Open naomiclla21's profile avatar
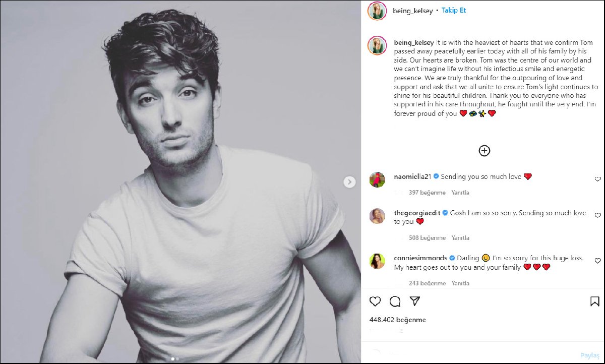This screenshot has width=605, height=364. (377, 179)
